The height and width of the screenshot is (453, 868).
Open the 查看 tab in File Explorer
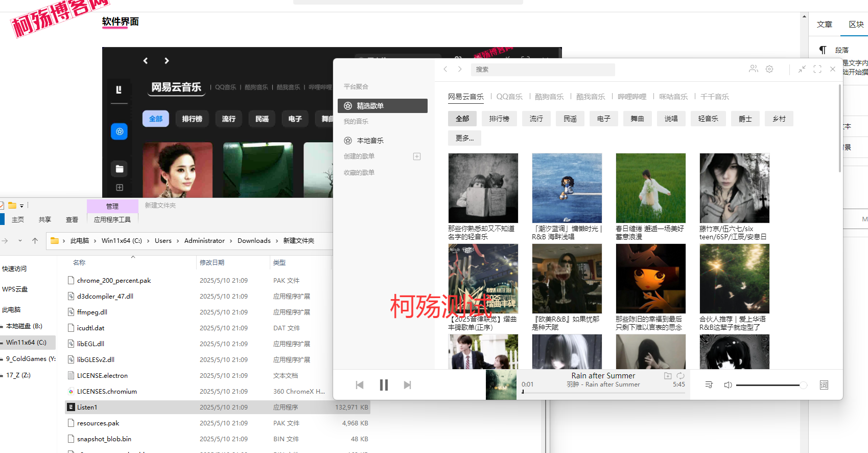72,220
